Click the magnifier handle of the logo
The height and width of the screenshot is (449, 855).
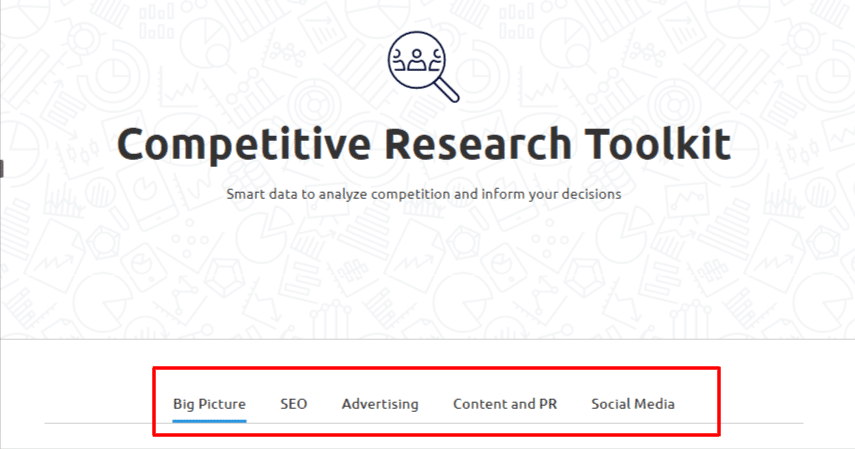(x=447, y=90)
